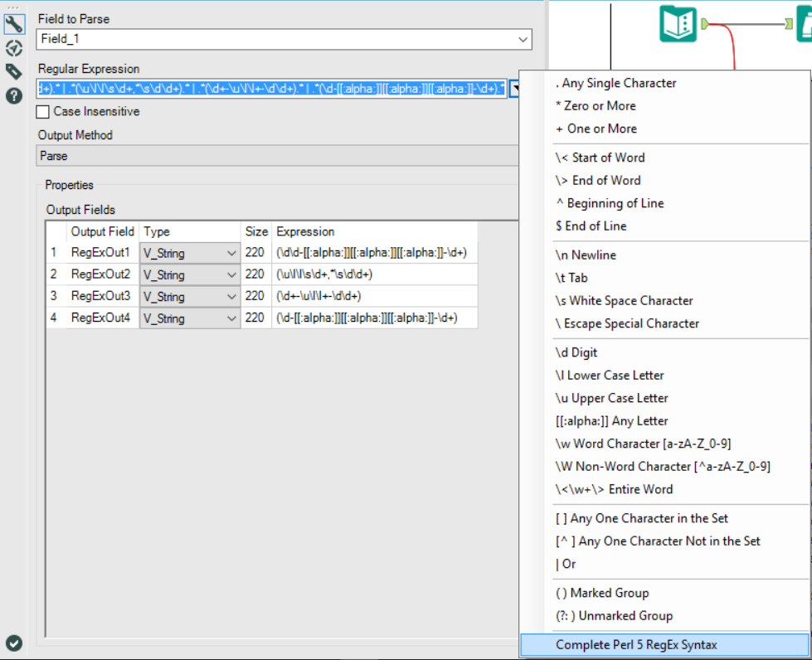Click the ellipsis handle above the wrench icon
Image resolution: width=812 pixels, height=660 pixels.
pyautogui.click(x=13, y=7)
